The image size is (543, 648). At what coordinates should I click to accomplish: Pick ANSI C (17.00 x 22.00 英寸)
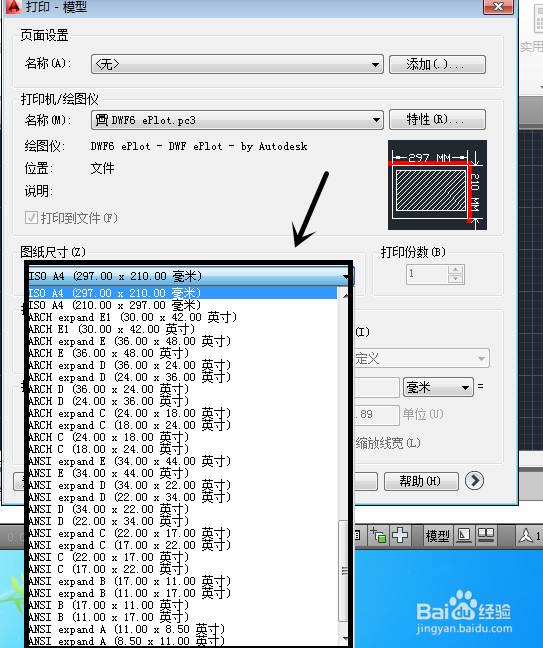point(183,569)
